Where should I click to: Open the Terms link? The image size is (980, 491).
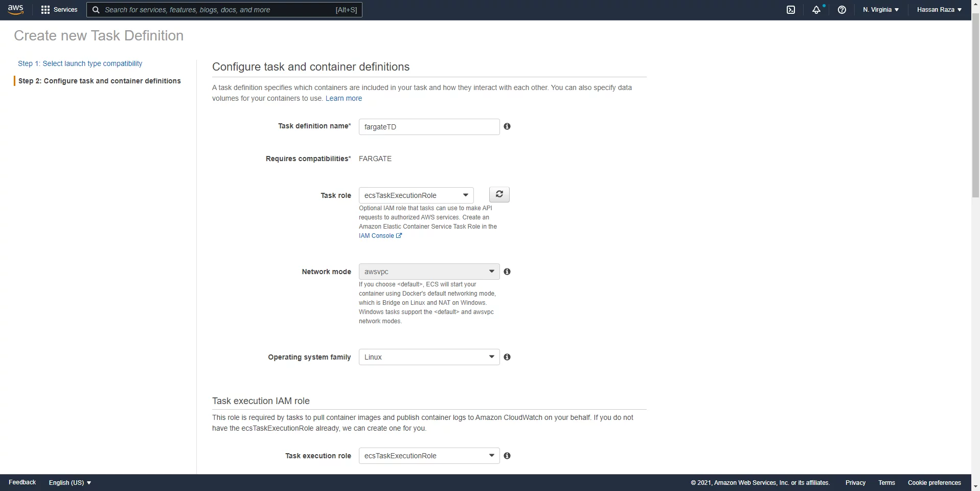tap(886, 483)
